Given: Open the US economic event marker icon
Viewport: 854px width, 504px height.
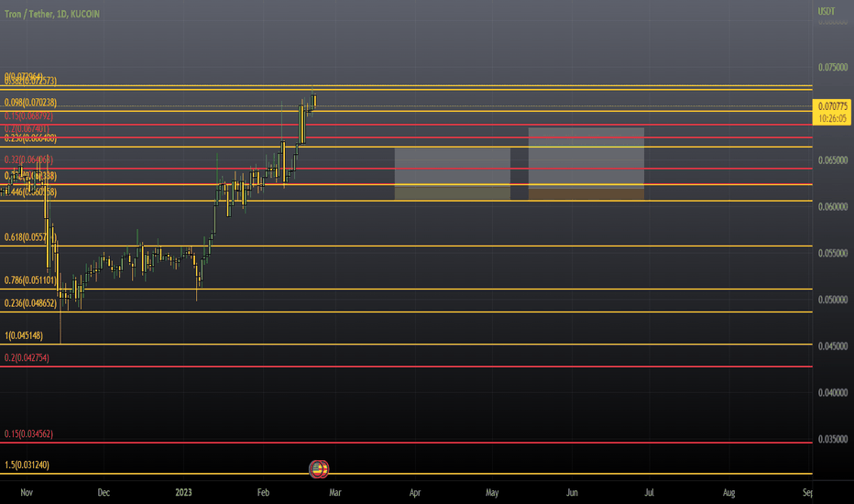Looking at the screenshot, I should (319, 468).
